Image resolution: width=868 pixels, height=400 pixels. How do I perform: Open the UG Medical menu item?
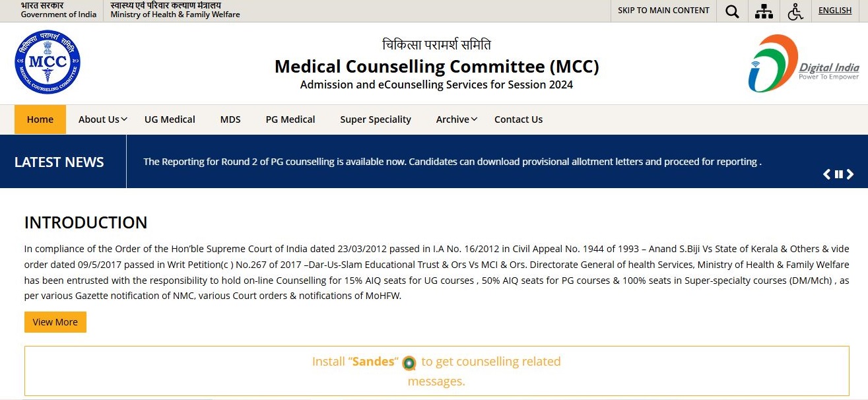(x=170, y=119)
